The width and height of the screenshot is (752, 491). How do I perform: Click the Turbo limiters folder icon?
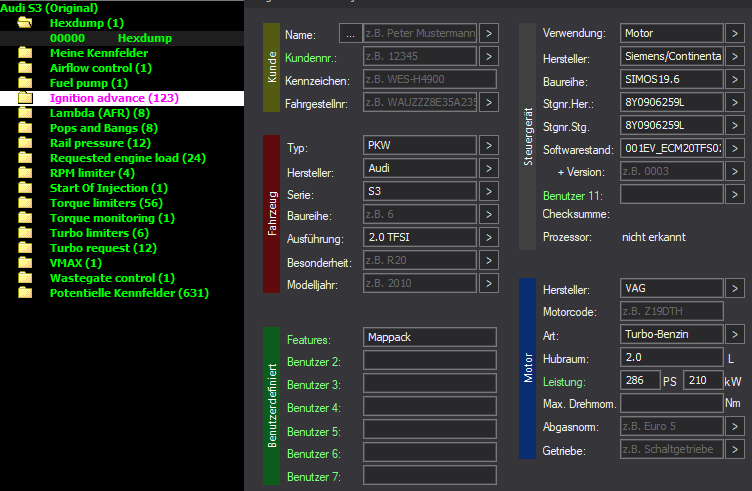click(25, 233)
